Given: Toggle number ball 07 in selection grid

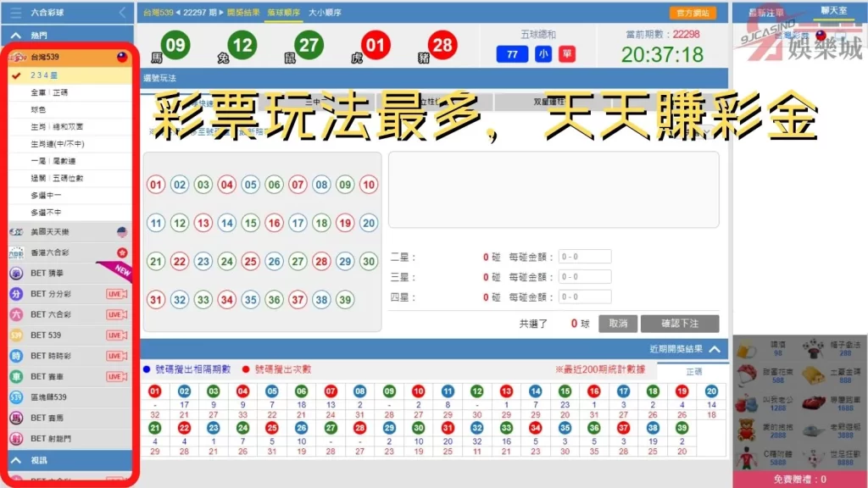Looking at the screenshot, I should coord(298,185).
